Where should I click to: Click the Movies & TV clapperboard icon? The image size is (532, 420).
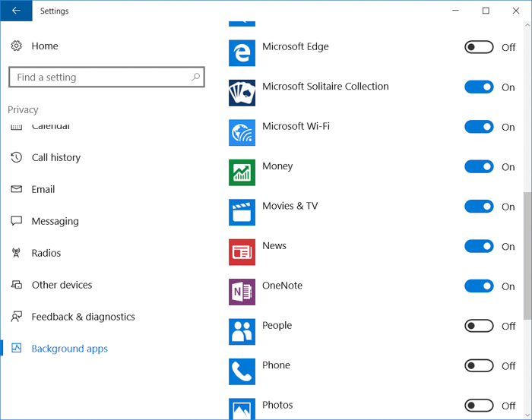coord(242,212)
